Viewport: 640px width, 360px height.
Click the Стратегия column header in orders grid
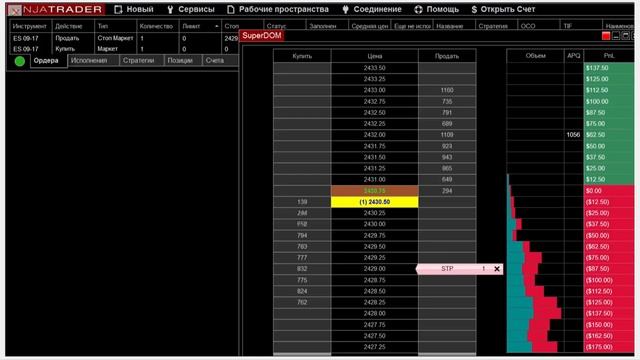click(x=496, y=26)
